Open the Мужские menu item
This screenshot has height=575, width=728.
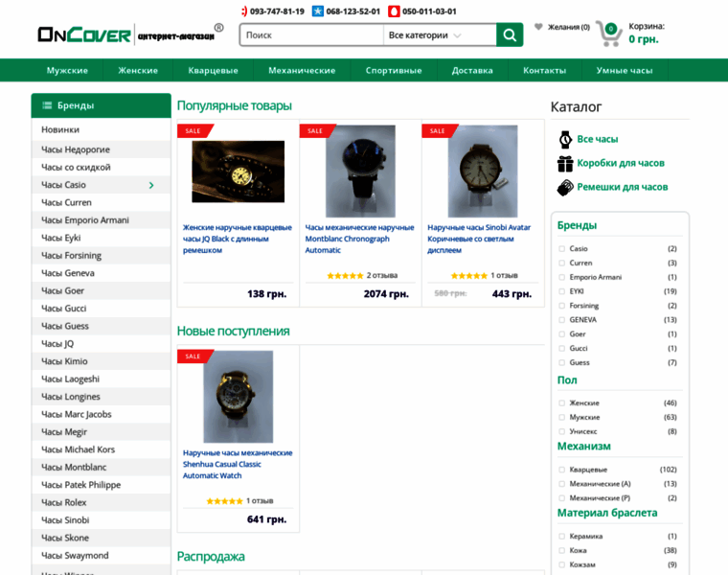67,71
